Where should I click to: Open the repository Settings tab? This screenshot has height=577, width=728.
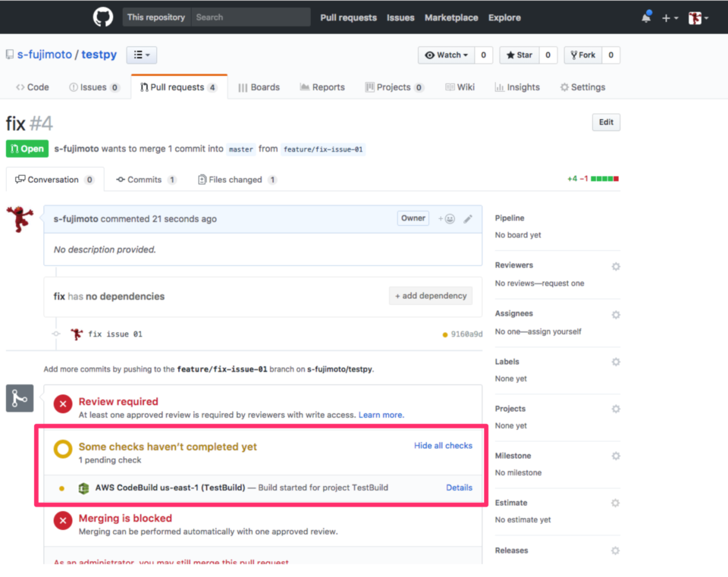pyautogui.click(x=582, y=86)
